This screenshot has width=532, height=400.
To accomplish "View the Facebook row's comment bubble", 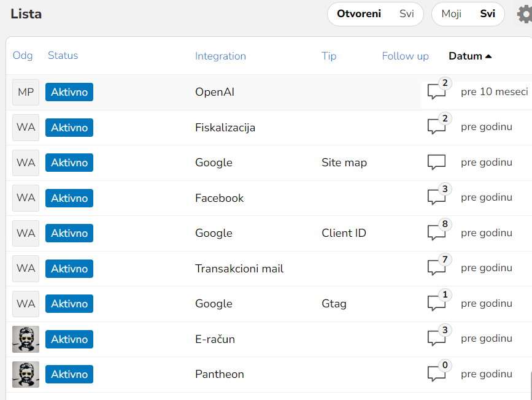I will click(x=436, y=198).
